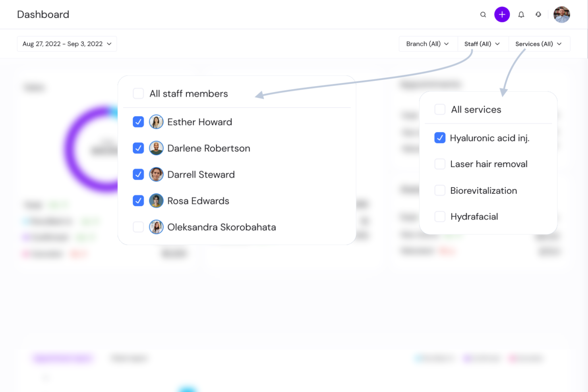Screen dimensions: 588x392
Task: Open the date range dropdown
Action: tap(67, 44)
